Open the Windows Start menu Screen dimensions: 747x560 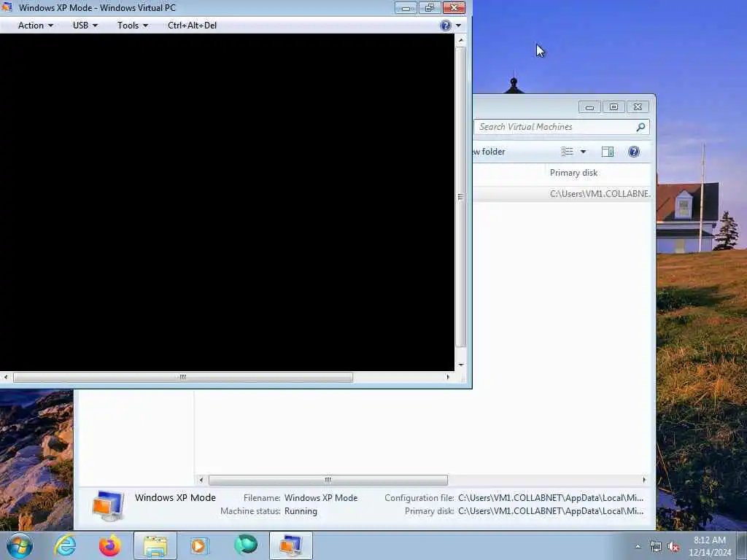(x=20, y=545)
